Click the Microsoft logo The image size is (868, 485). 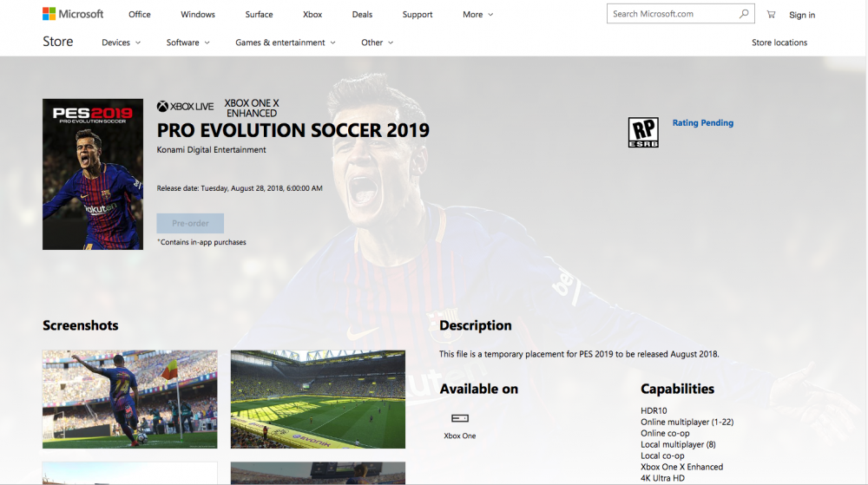(73, 14)
